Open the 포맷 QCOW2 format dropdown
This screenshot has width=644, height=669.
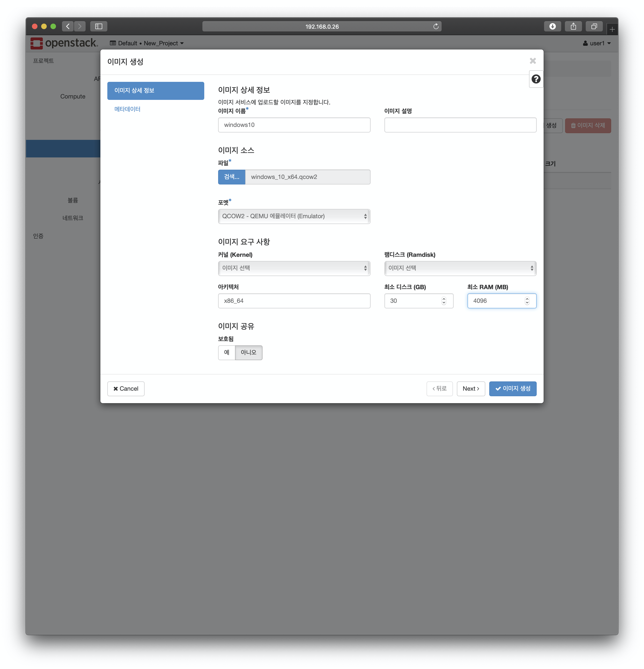point(294,216)
